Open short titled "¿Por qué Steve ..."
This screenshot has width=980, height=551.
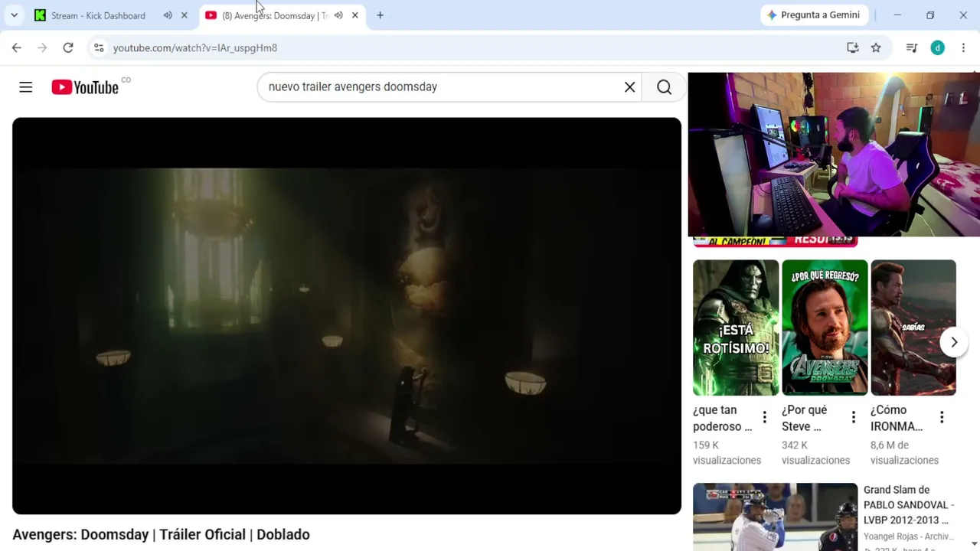[x=804, y=419]
